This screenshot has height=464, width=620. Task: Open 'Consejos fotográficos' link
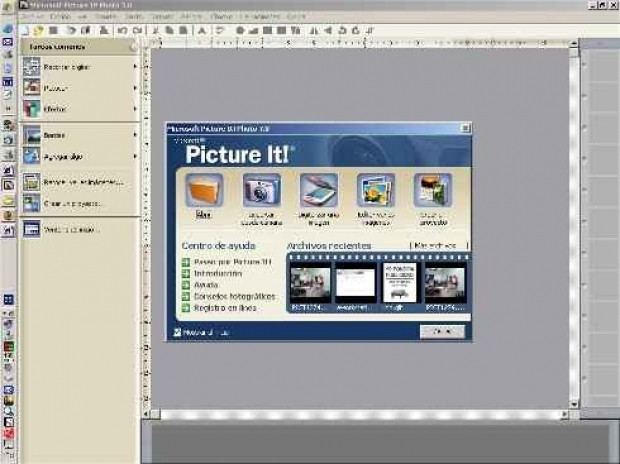pyautogui.click(x=234, y=296)
